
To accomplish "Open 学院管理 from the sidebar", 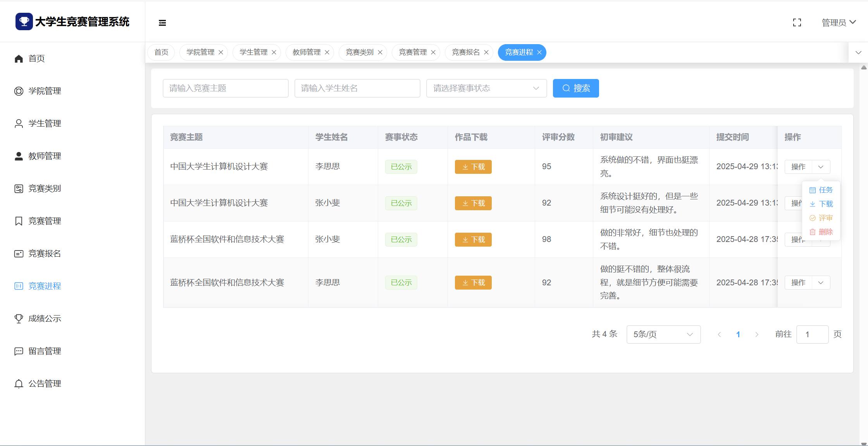I will [x=45, y=91].
